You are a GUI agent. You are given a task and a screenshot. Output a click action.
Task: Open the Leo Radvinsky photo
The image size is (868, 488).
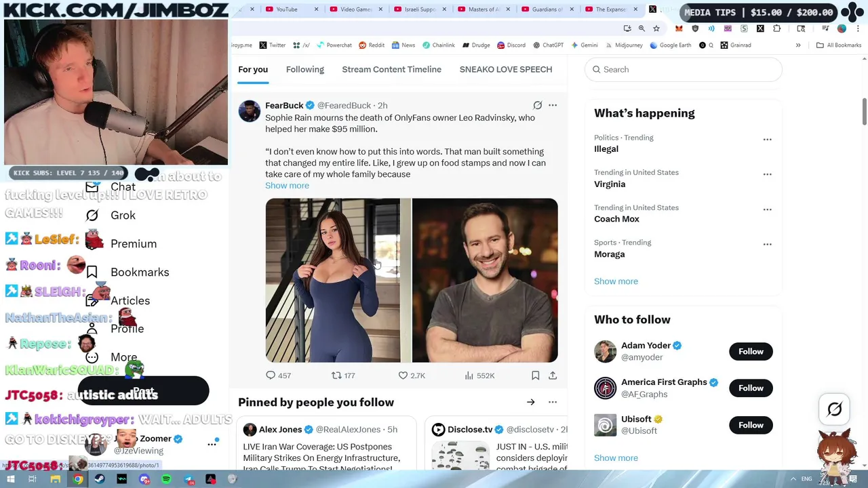pos(485,281)
